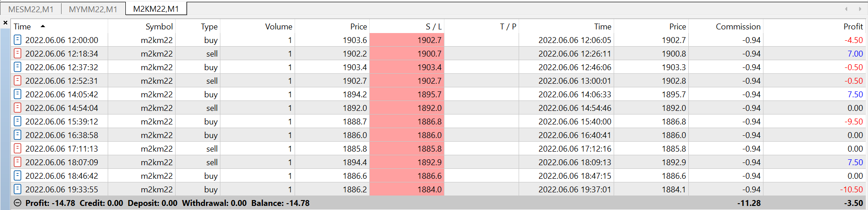Click the sell order icon at 17:11:13
This screenshot has height=210, width=868.
(17, 148)
